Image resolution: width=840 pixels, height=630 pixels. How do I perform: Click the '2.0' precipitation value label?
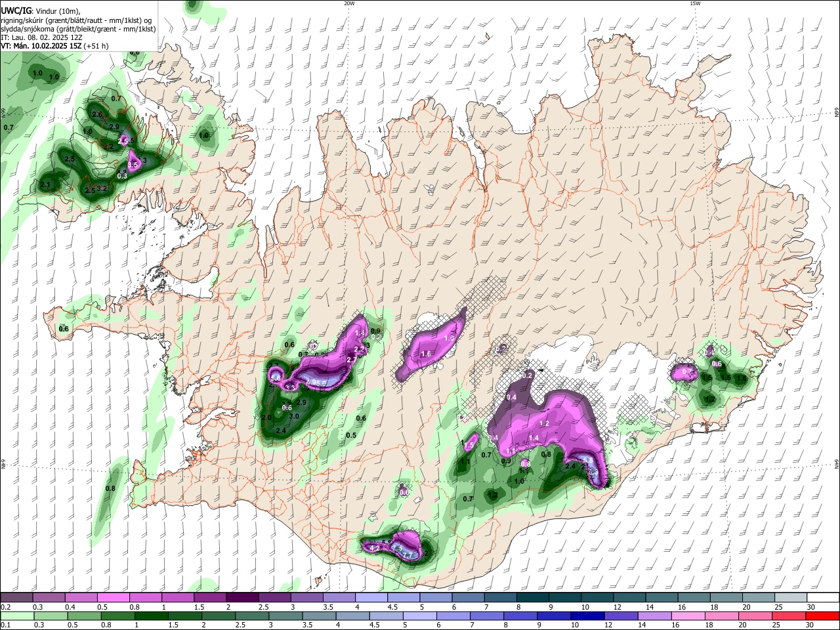tap(266, 417)
